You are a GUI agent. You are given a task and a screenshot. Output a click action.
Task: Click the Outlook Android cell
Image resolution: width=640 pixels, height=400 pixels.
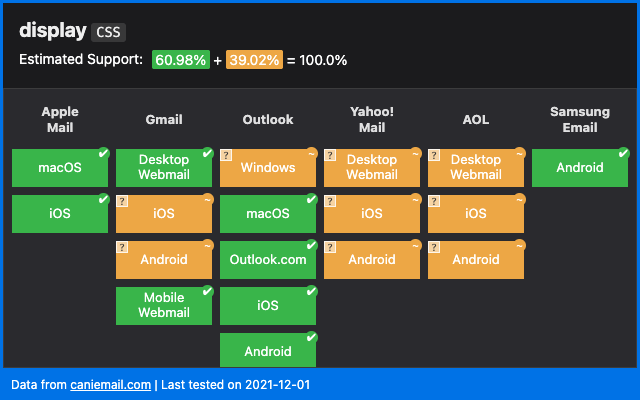tap(268, 350)
